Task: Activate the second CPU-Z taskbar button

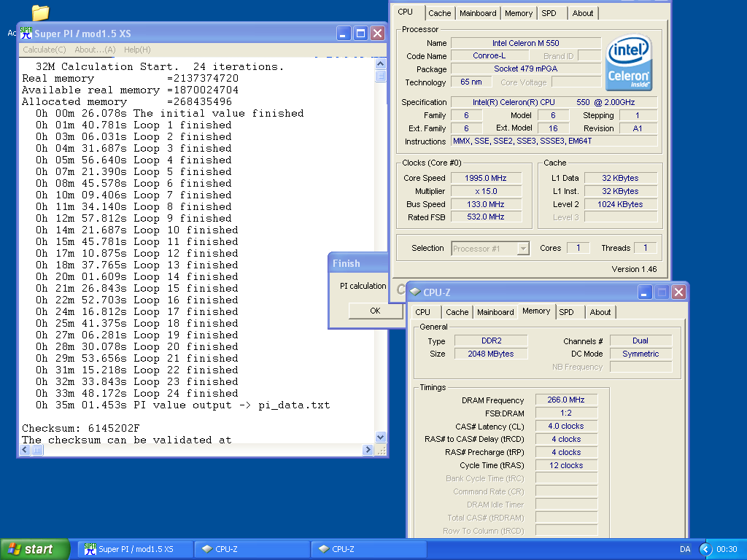Action: point(368,549)
